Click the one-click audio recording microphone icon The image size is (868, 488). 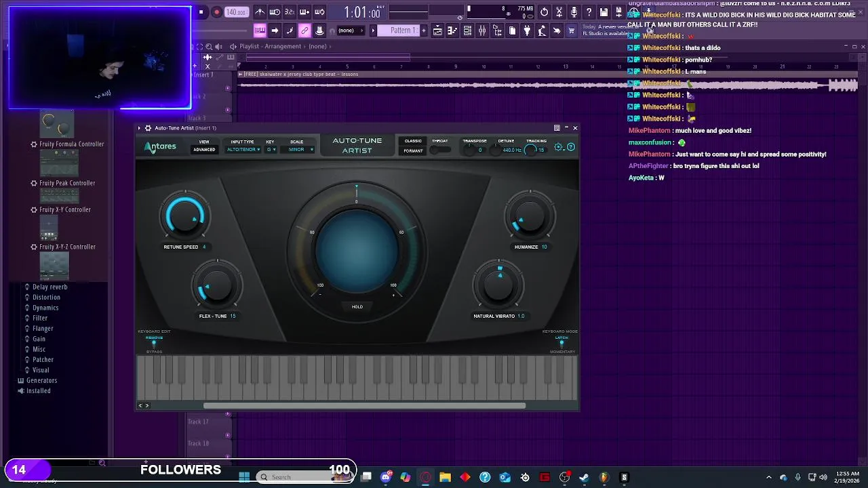click(x=574, y=12)
